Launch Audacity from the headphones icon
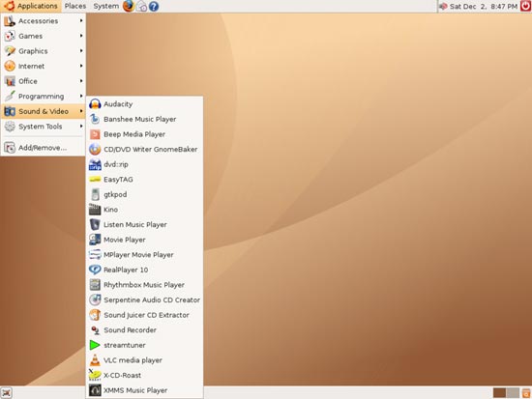Screen dimensions: 532x399 (95, 104)
